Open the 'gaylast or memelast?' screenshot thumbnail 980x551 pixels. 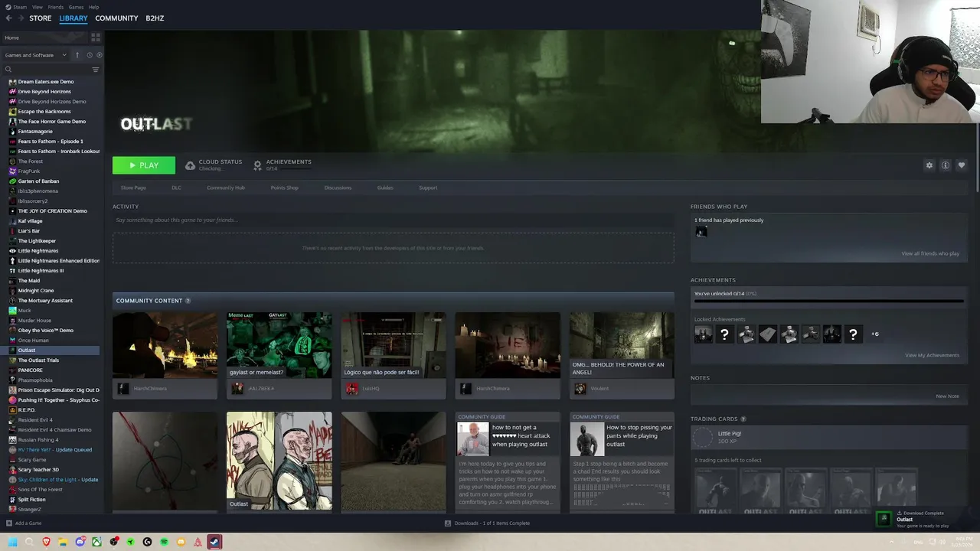pyautogui.click(x=279, y=346)
